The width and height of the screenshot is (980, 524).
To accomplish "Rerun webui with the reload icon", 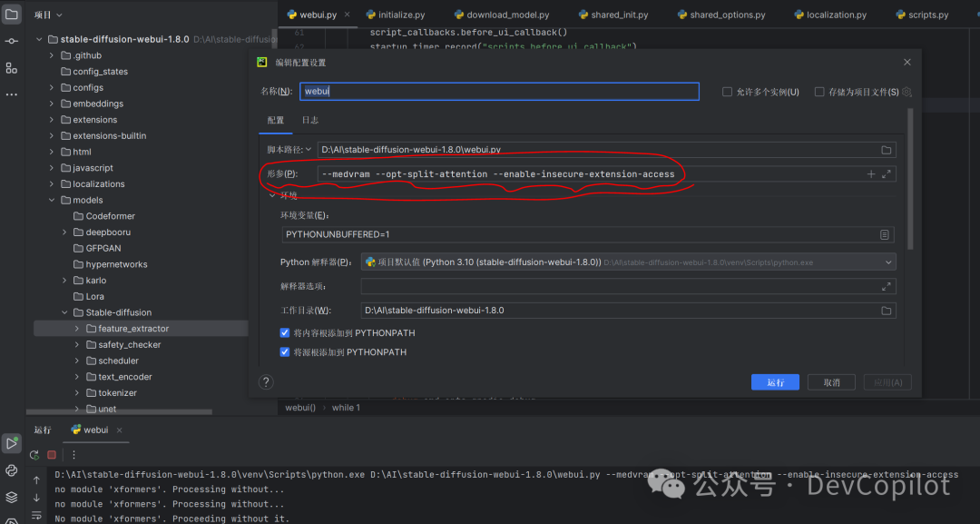I will [34, 455].
